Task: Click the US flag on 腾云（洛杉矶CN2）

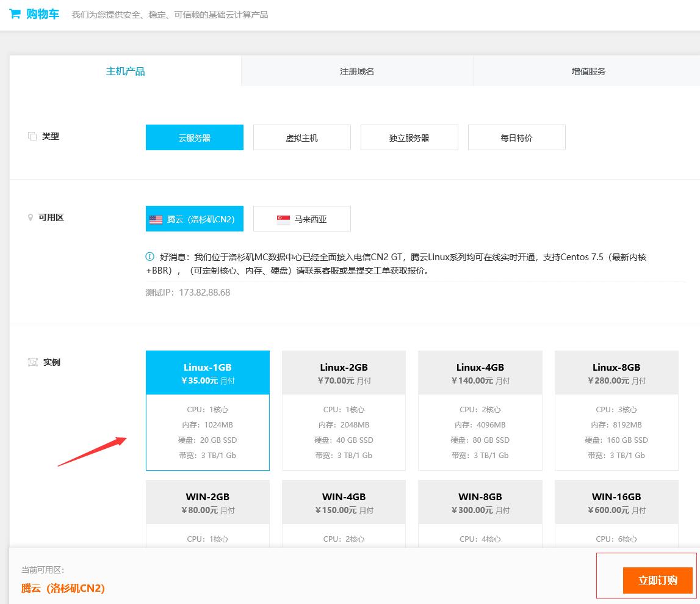Action: tap(157, 219)
